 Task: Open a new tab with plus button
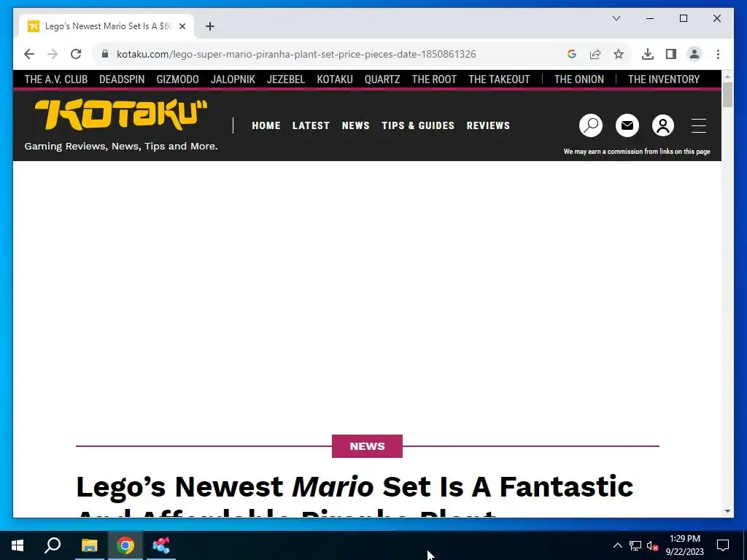pos(209,26)
